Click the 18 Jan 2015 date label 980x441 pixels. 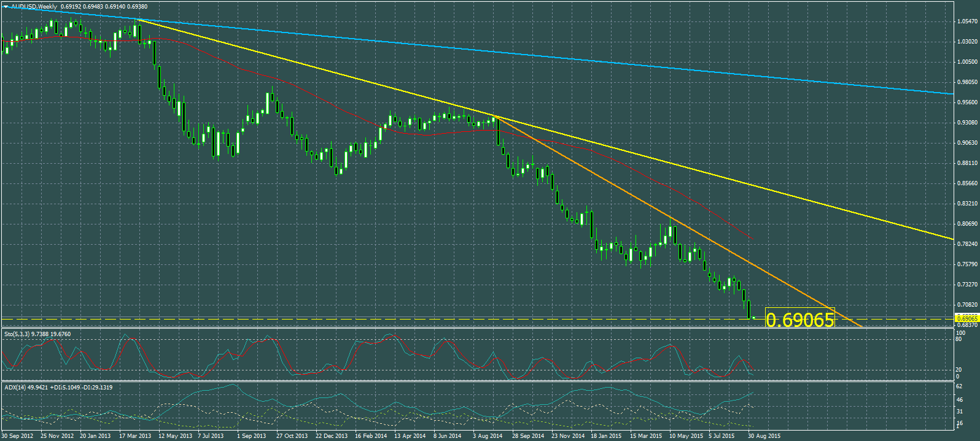coord(606,436)
